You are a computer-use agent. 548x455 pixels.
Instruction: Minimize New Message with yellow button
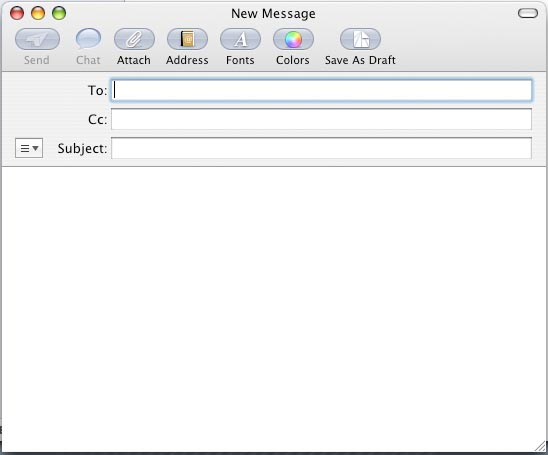(38, 13)
